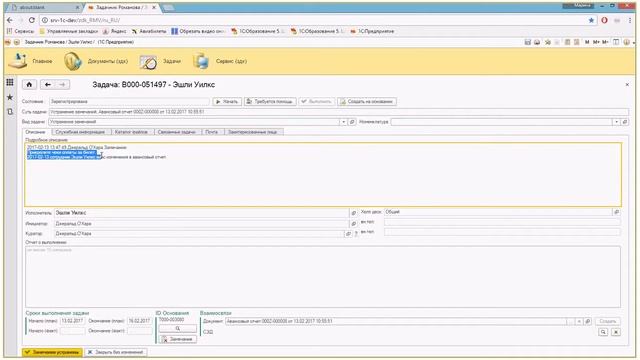Click the Создать button in Взаимосвязи
The image size is (640, 360).
(607, 321)
